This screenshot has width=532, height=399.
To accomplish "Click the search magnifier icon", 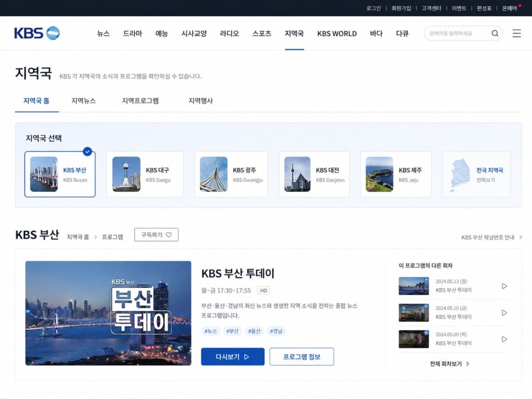I will (x=495, y=33).
